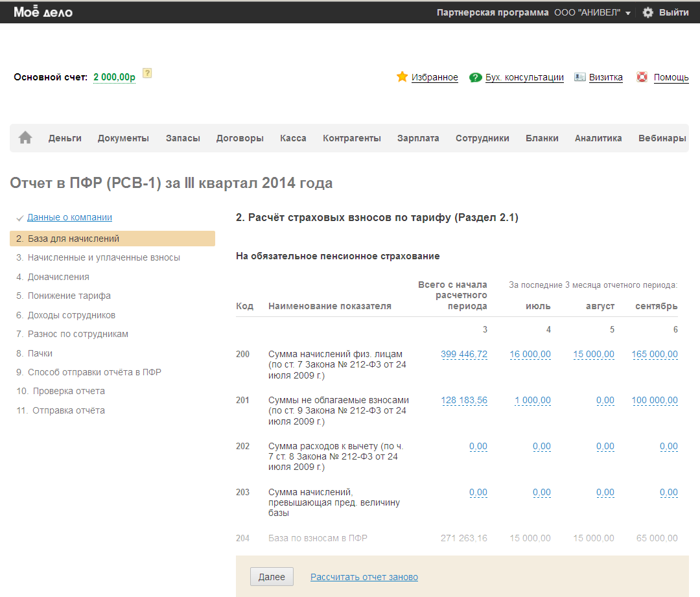The image size is (700, 597).
Task: Click the home icon in navigation bar
Action: pos(25,138)
